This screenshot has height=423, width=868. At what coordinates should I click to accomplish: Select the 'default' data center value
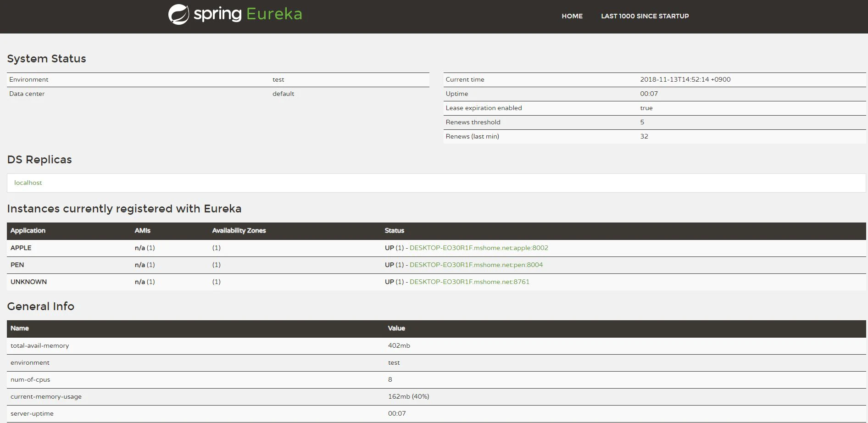(x=283, y=94)
